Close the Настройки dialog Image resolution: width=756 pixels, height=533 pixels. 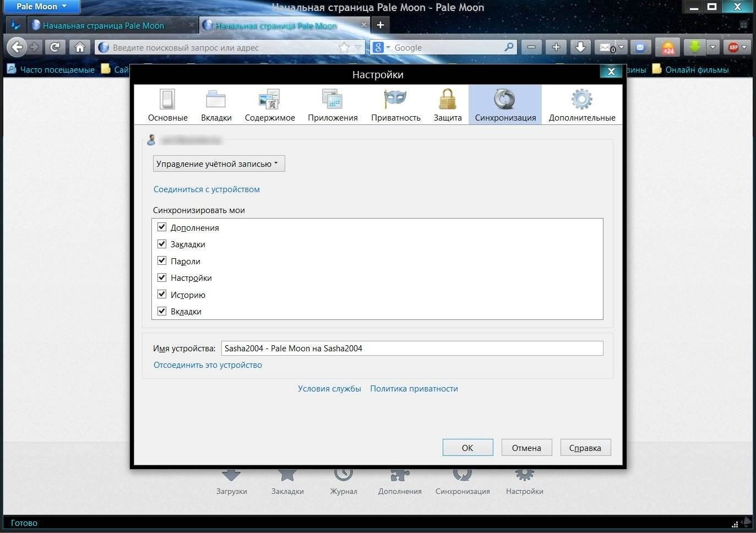[611, 72]
